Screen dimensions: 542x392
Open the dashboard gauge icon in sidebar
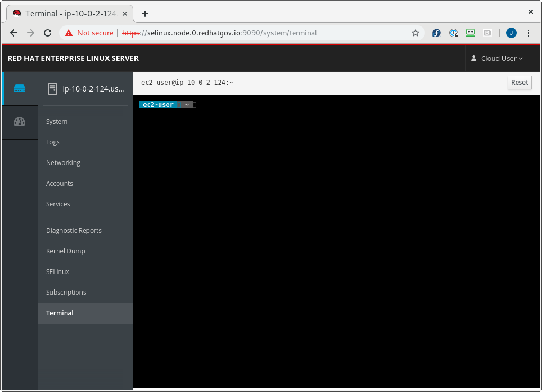coord(20,122)
